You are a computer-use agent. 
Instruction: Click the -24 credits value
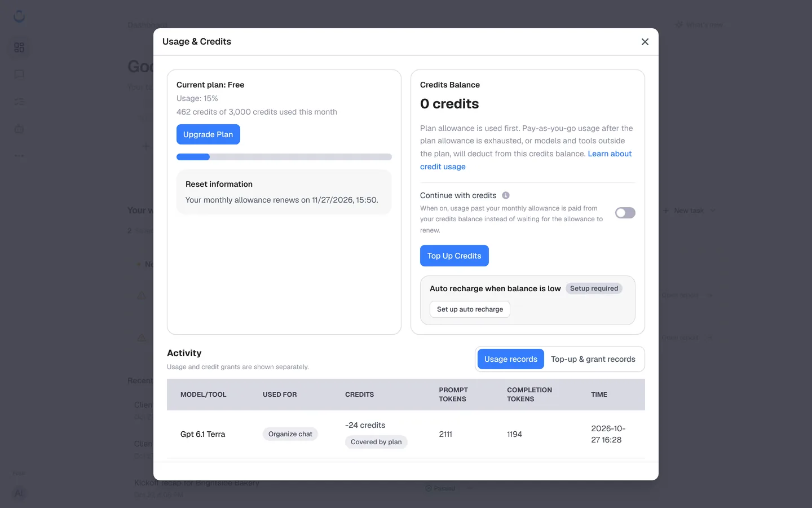pos(365,425)
